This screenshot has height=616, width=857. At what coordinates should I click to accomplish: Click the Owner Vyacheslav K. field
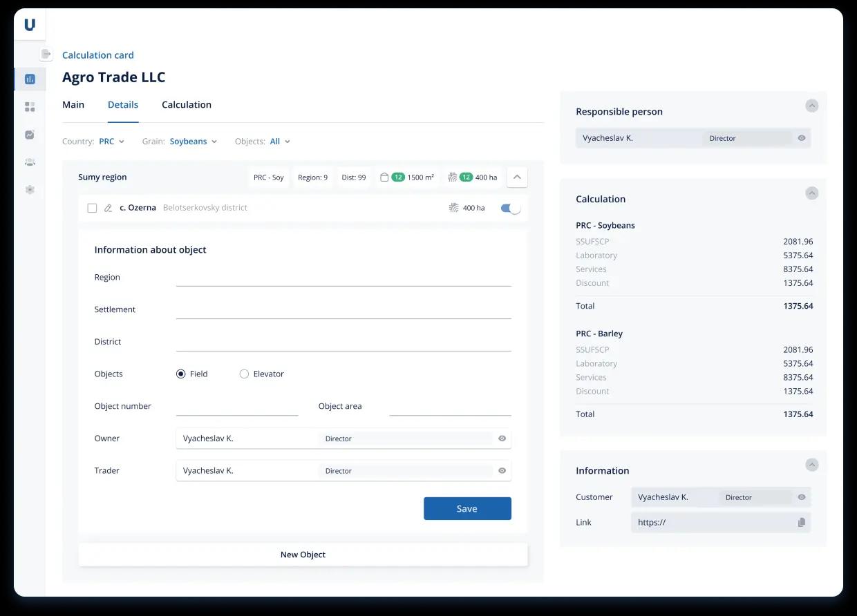coord(343,439)
